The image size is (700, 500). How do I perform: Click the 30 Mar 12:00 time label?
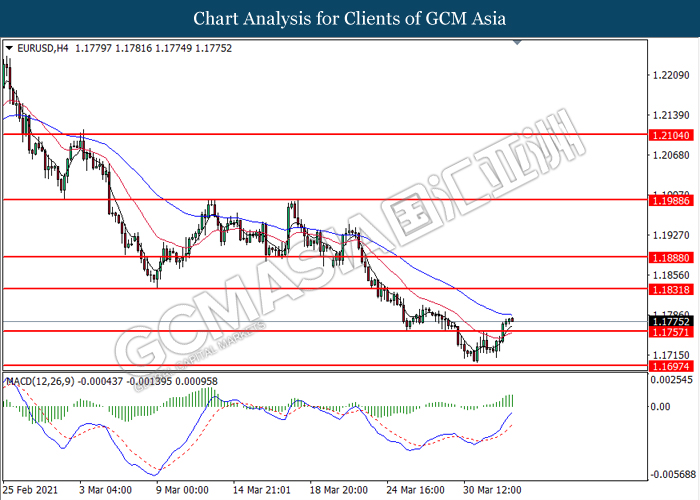(493, 491)
